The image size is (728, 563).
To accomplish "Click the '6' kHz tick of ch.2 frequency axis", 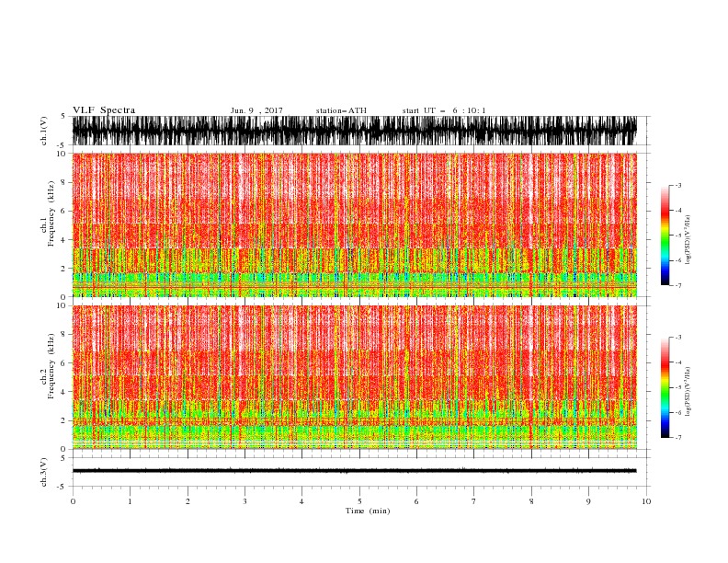I will pyautogui.click(x=63, y=362).
